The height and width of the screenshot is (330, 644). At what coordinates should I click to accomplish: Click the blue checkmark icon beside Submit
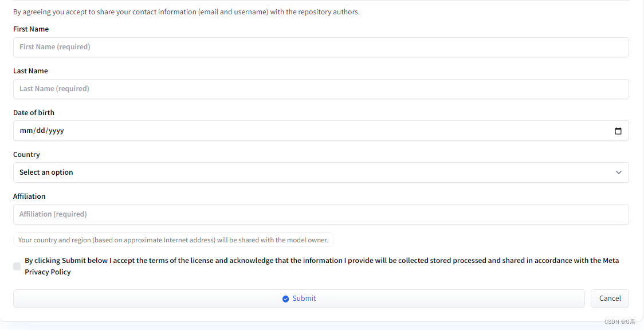pyautogui.click(x=285, y=299)
